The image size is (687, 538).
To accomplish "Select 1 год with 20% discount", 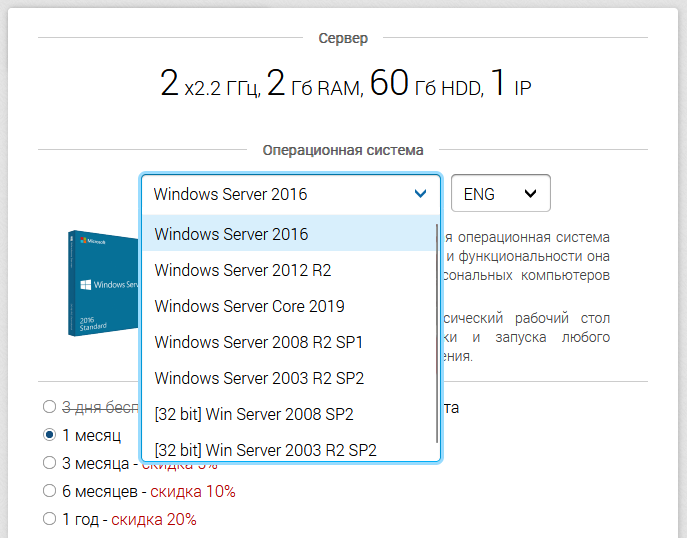I will [x=50, y=519].
